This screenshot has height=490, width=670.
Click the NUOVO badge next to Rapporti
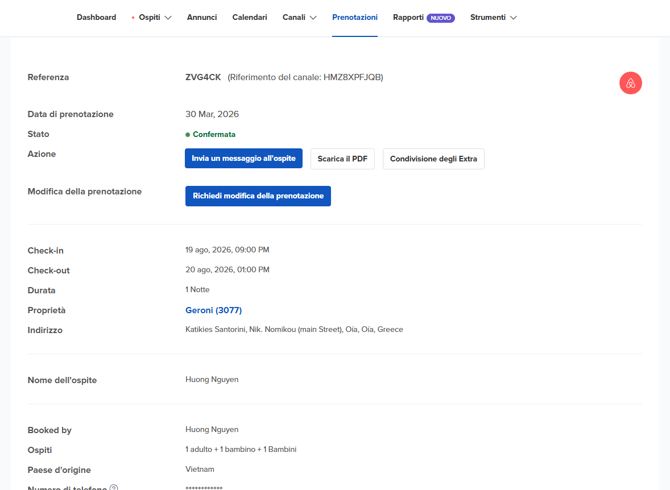coord(441,18)
